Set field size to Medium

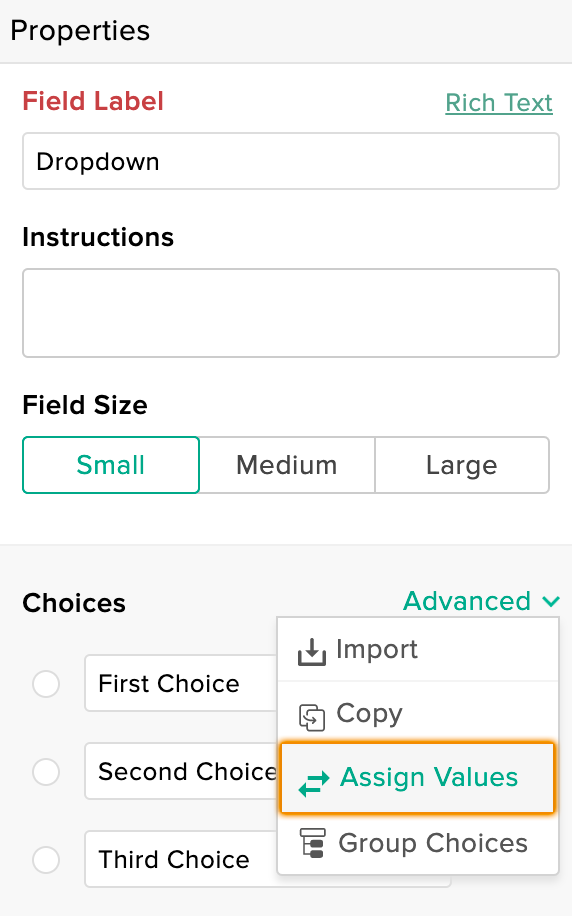(287, 465)
